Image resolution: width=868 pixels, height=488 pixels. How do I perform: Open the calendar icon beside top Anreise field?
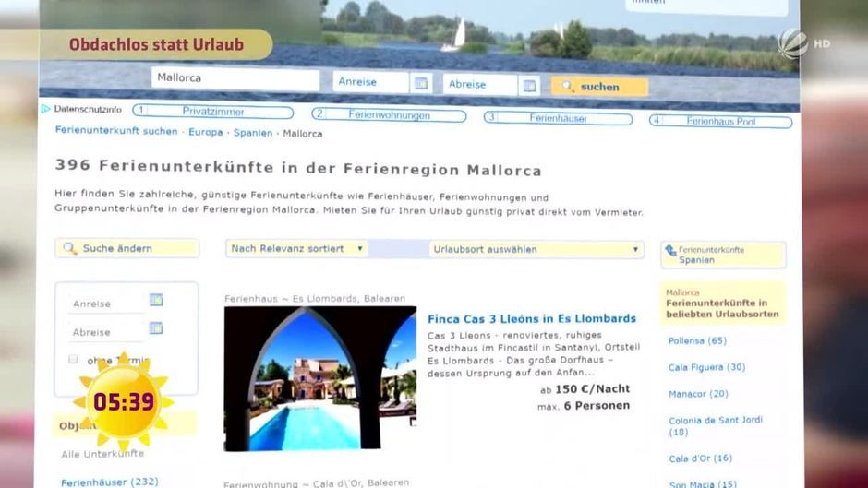point(421,84)
